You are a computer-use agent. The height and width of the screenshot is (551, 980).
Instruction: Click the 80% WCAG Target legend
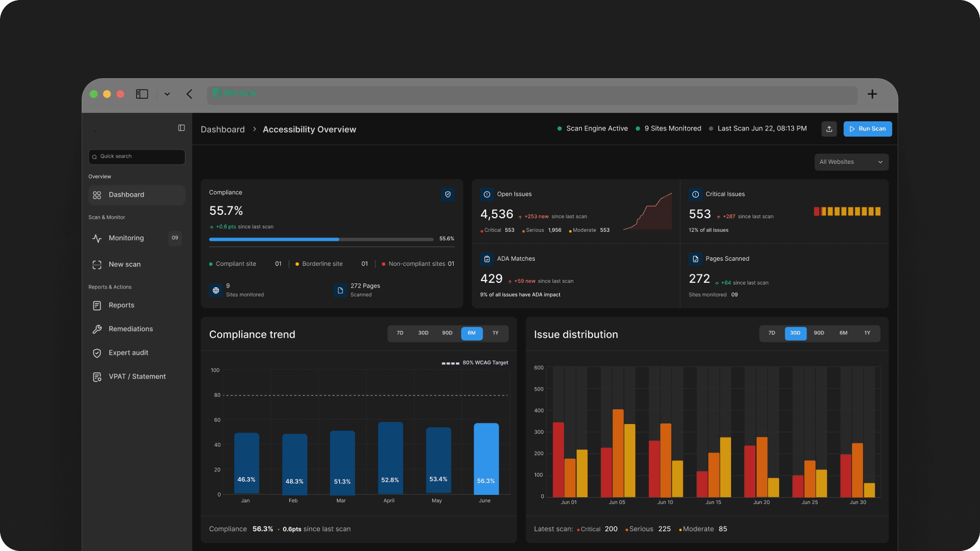pyautogui.click(x=475, y=363)
